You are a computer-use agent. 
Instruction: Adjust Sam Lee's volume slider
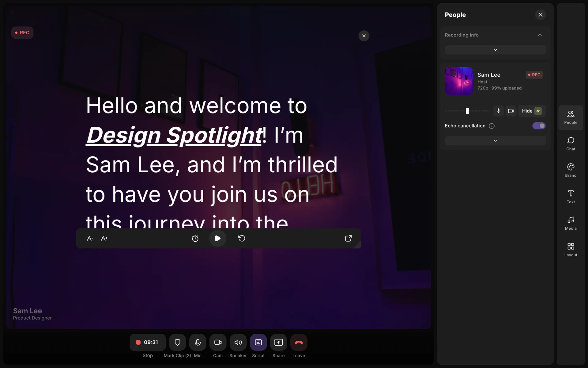[x=467, y=111]
